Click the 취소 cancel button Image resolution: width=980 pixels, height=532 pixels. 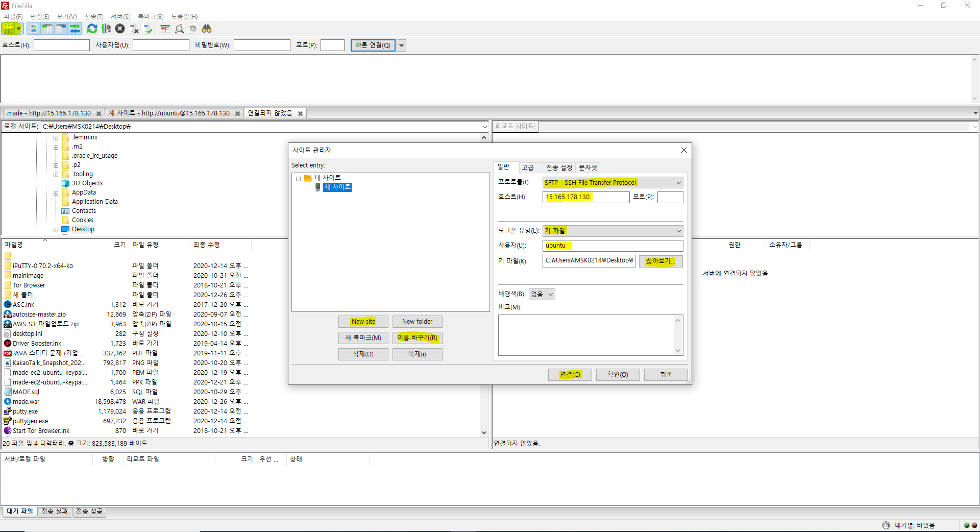click(x=666, y=375)
